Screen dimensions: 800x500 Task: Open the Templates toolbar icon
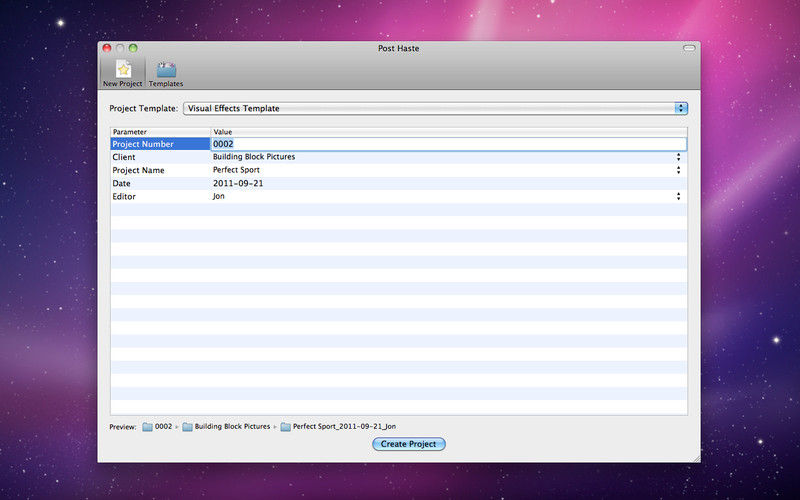(x=166, y=73)
